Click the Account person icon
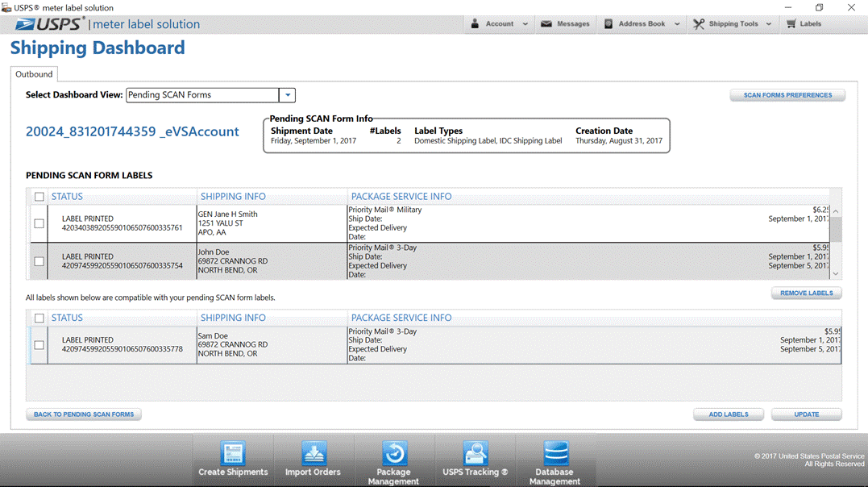This screenshot has height=487, width=868. [475, 24]
